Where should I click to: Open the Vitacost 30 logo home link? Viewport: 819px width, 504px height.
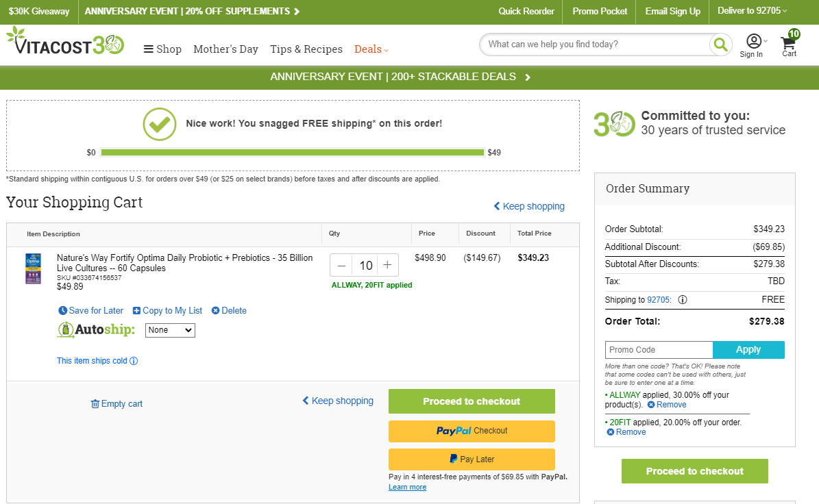(65, 40)
